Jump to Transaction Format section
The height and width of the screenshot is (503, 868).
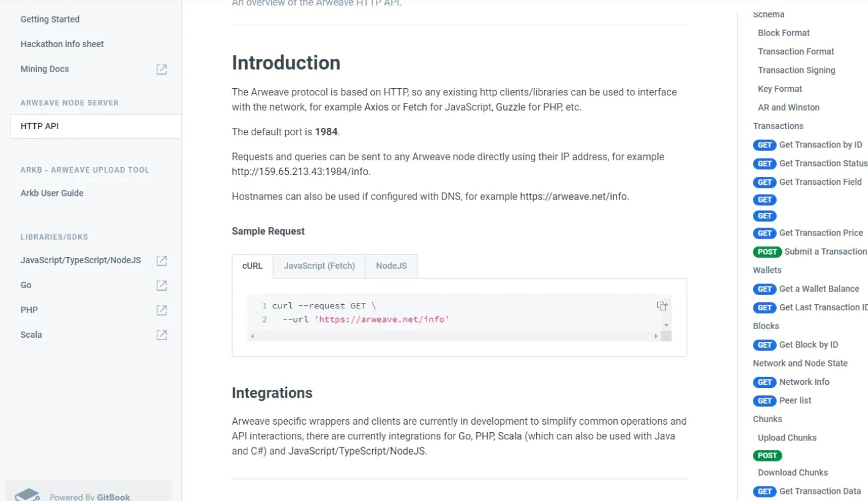pos(796,52)
